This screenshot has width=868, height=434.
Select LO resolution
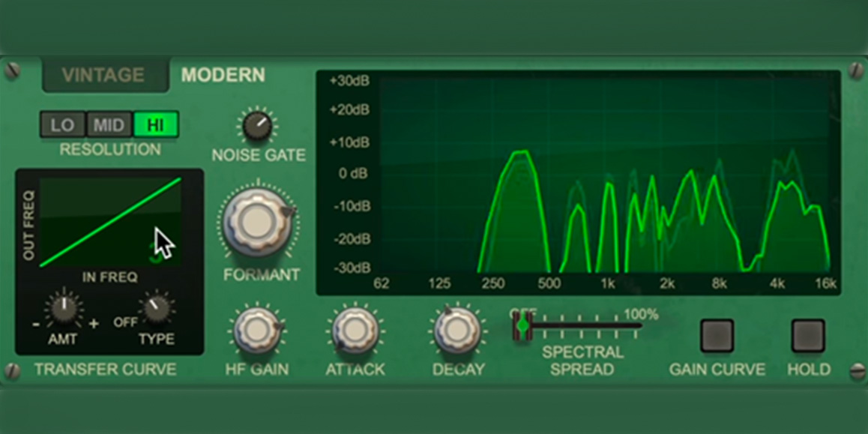click(x=62, y=124)
